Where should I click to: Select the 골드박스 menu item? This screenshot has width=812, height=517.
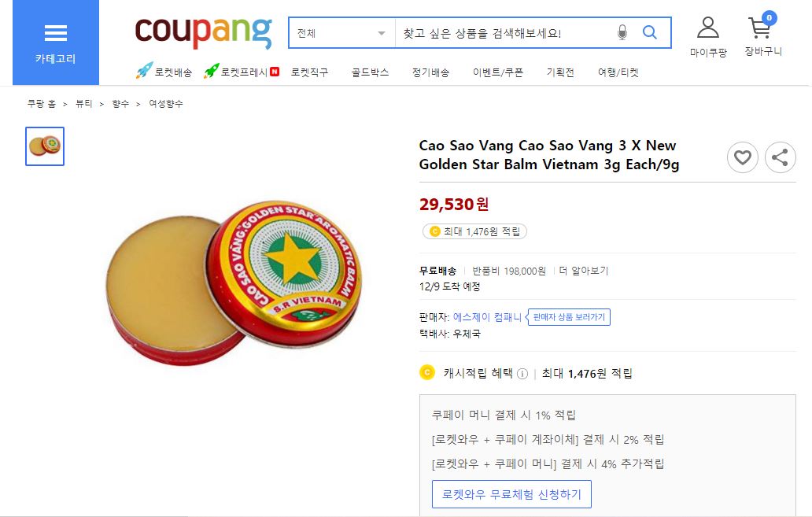click(x=370, y=72)
